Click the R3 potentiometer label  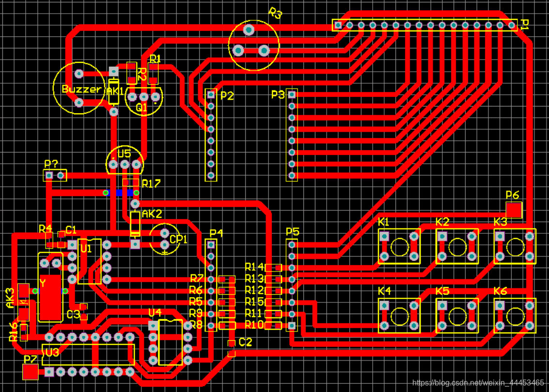(275, 14)
